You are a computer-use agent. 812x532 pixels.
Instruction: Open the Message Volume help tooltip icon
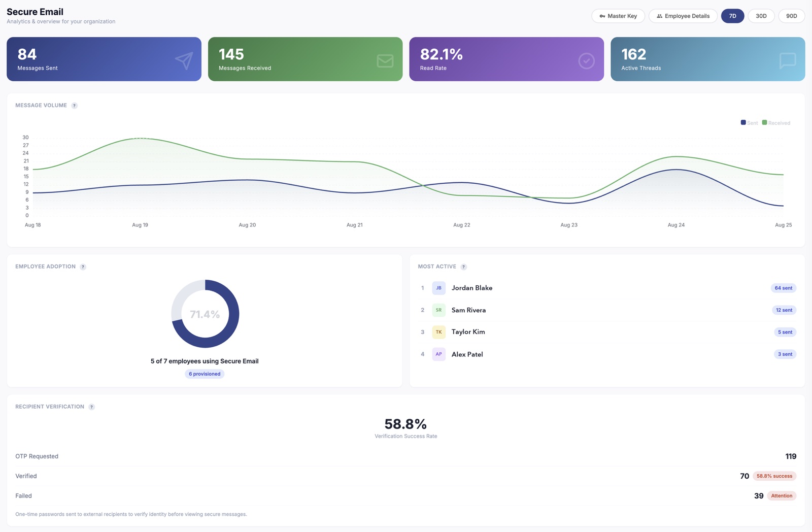pos(75,106)
